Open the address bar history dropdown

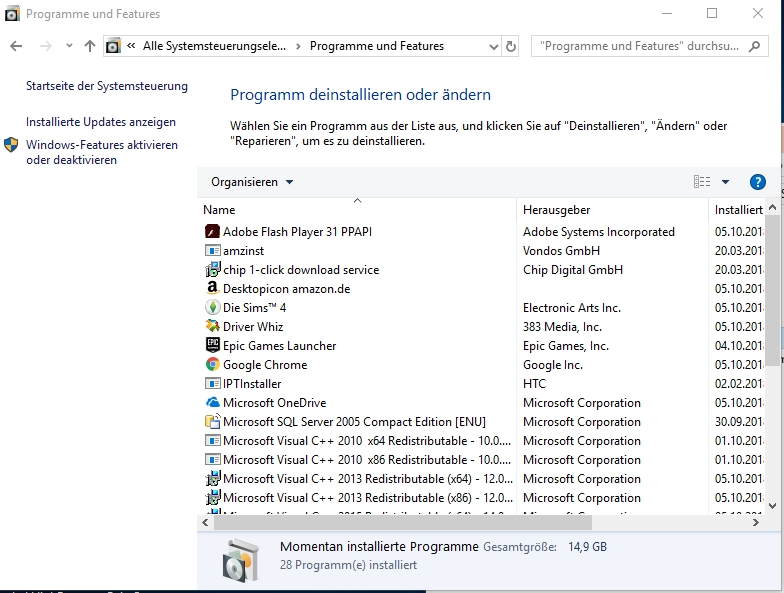click(x=494, y=46)
